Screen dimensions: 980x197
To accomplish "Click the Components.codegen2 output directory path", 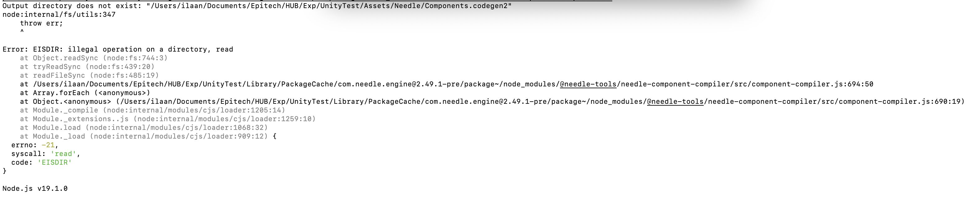I will point(329,6).
